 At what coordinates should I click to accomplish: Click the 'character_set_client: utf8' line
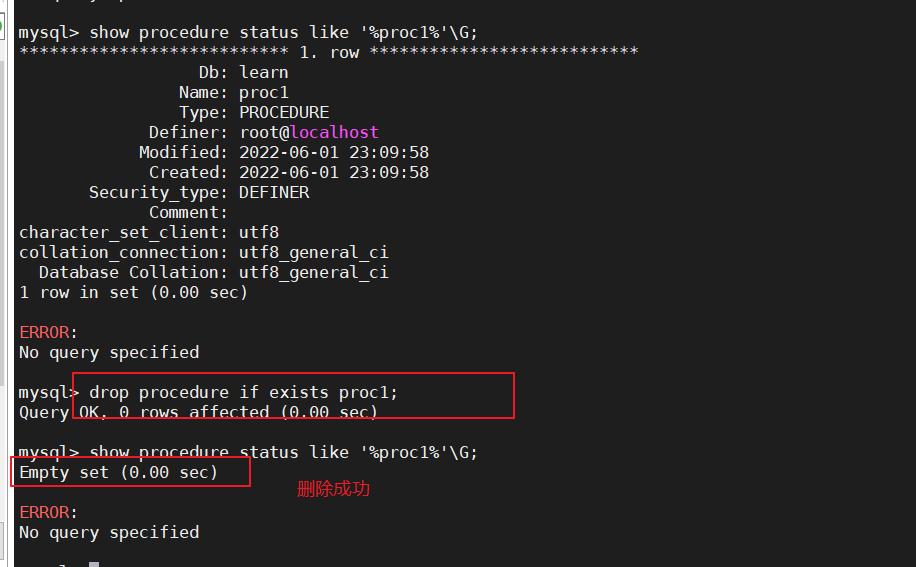click(149, 232)
